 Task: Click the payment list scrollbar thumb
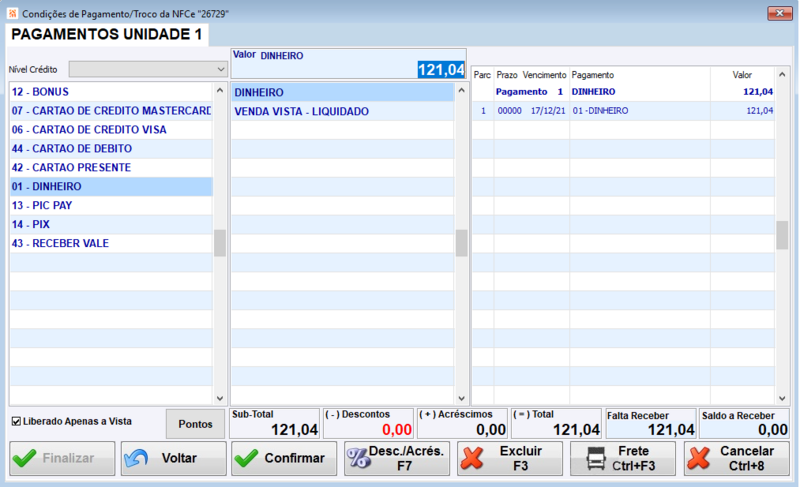pos(220,243)
